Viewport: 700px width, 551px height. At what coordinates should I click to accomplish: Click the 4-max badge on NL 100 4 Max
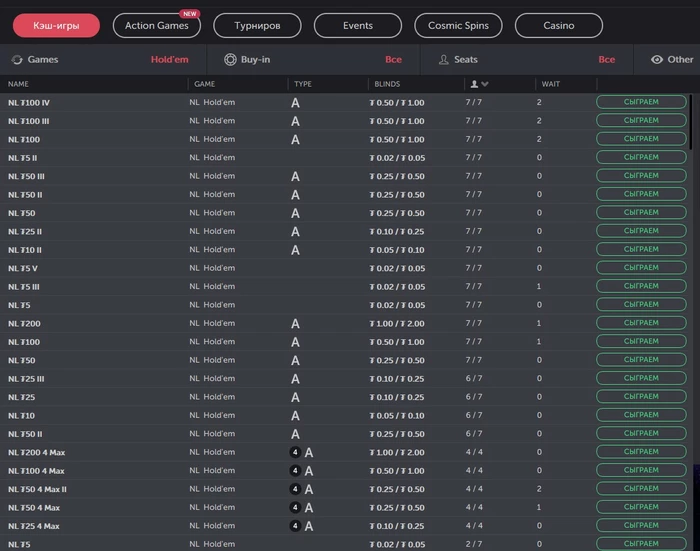point(295,471)
